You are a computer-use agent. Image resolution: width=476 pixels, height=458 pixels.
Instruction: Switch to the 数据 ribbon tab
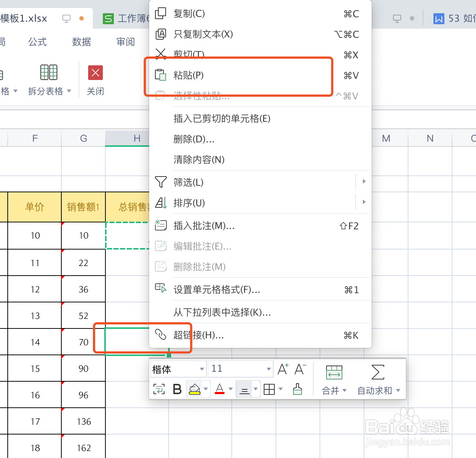81,42
